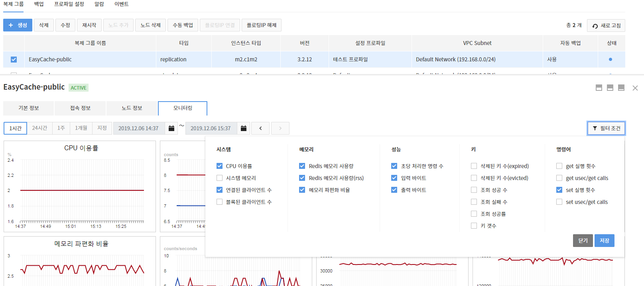The width and height of the screenshot is (644, 286).
Task: Click the 삭제 delete button
Action: pos(44,25)
